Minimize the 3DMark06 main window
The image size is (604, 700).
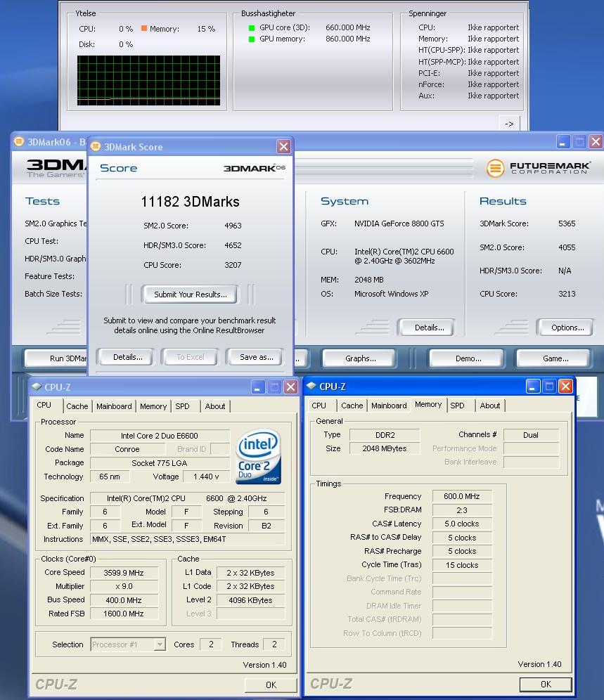coord(563,142)
